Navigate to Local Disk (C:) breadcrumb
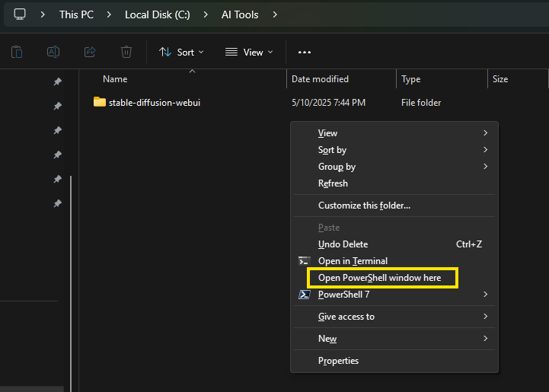 tap(157, 14)
